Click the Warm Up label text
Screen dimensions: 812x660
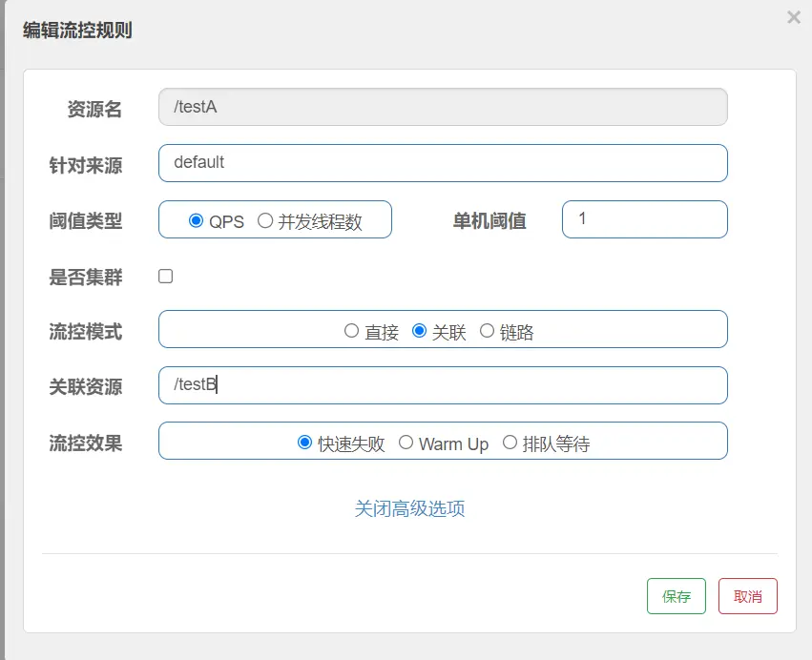pos(453,444)
